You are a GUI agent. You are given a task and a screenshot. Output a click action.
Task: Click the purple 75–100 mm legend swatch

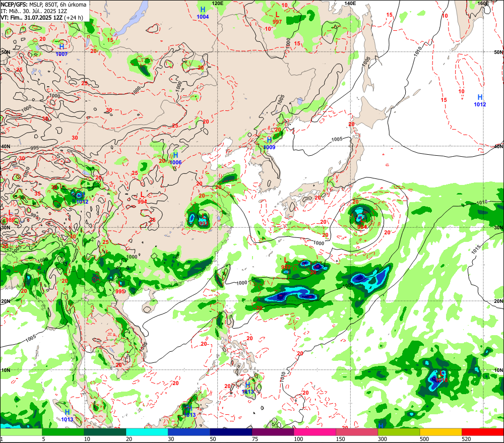273,432
